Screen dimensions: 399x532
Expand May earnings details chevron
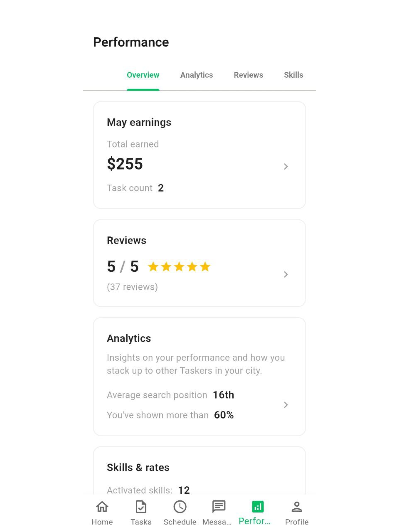[x=286, y=166]
